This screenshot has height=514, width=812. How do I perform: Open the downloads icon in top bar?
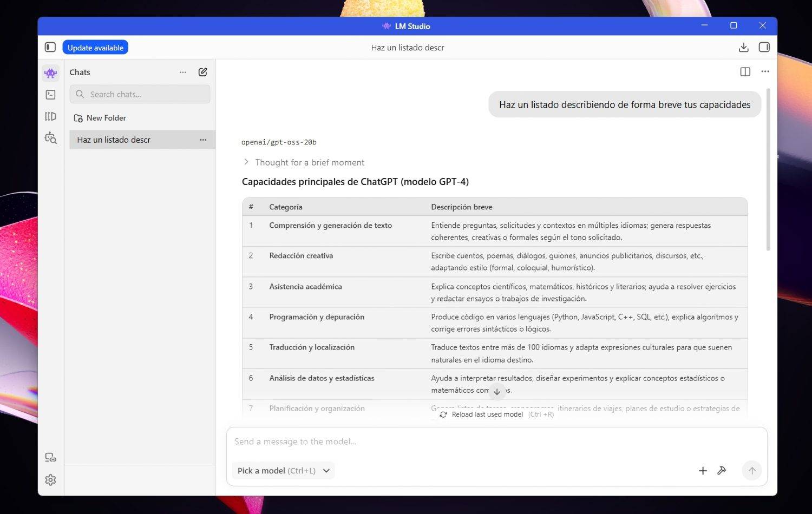[x=743, y=48]
